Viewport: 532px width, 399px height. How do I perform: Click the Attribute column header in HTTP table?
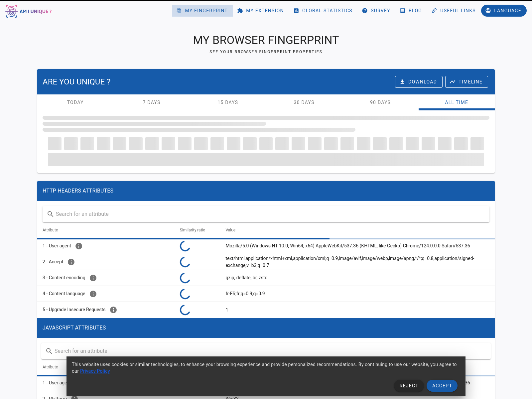click(x=50, y=230)
